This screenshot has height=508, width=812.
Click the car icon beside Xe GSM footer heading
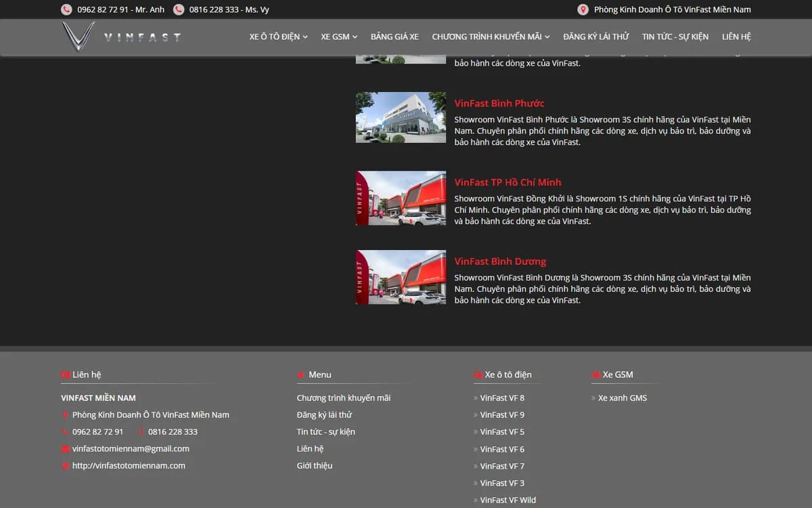tap(596, 375)
